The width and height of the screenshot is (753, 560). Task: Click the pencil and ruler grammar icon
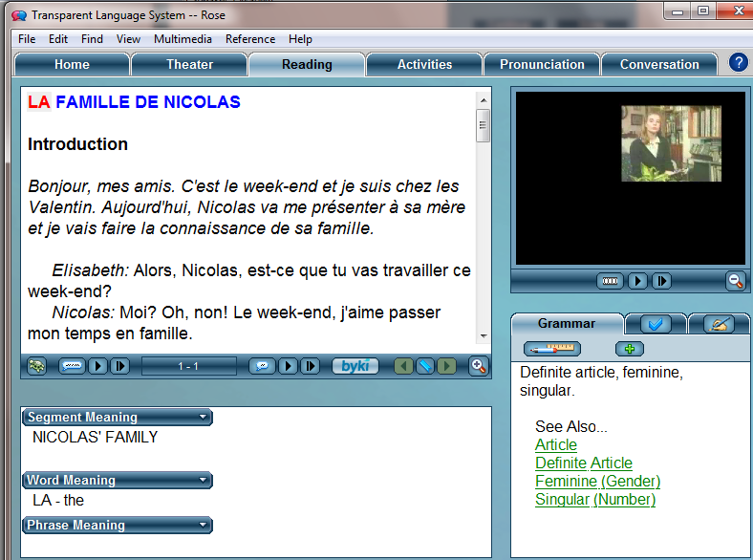[552, 349]
